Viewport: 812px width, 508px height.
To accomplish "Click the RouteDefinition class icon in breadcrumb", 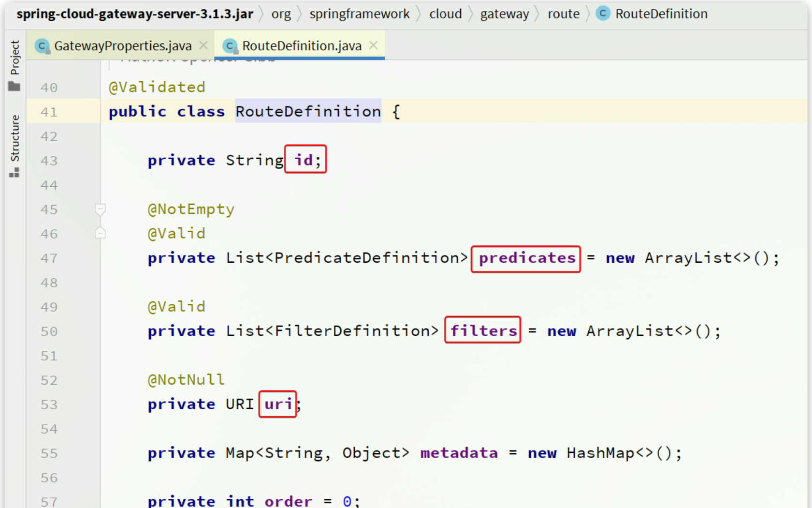I will pos(603,14).
